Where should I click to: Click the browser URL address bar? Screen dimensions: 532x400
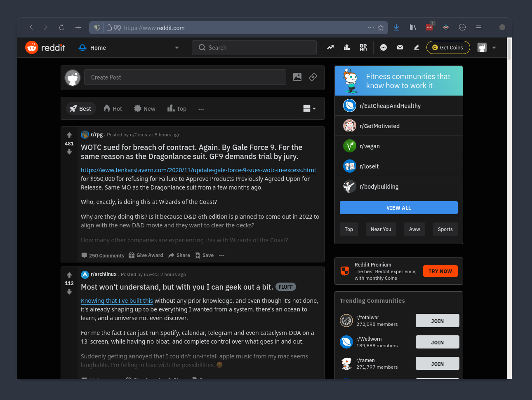point(238,28)
